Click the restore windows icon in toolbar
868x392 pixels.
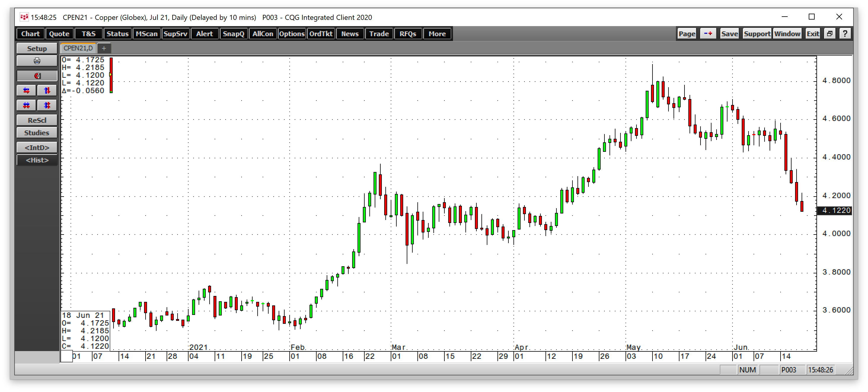click(x=829, y=34)
